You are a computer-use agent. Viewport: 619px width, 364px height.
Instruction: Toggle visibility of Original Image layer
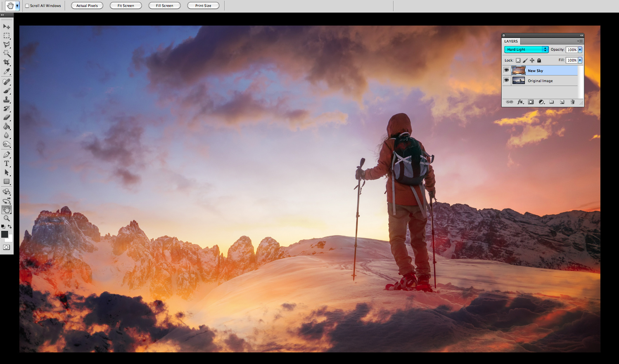(506, 80)
